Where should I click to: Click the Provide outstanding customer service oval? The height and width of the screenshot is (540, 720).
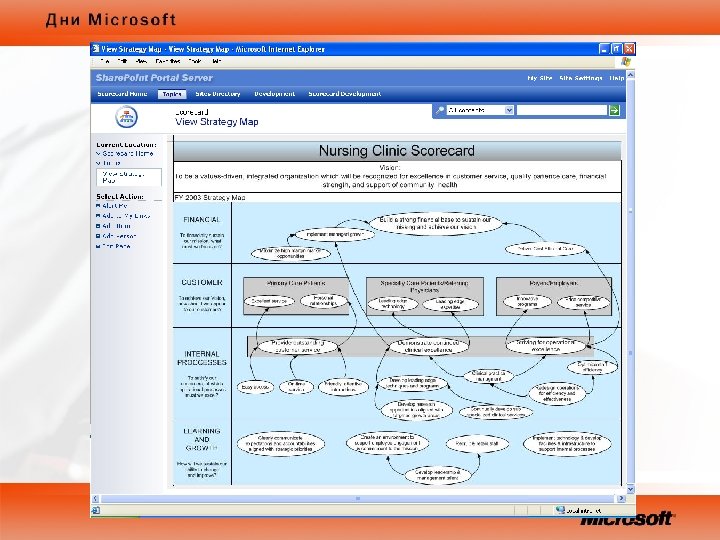coord(298,346)
